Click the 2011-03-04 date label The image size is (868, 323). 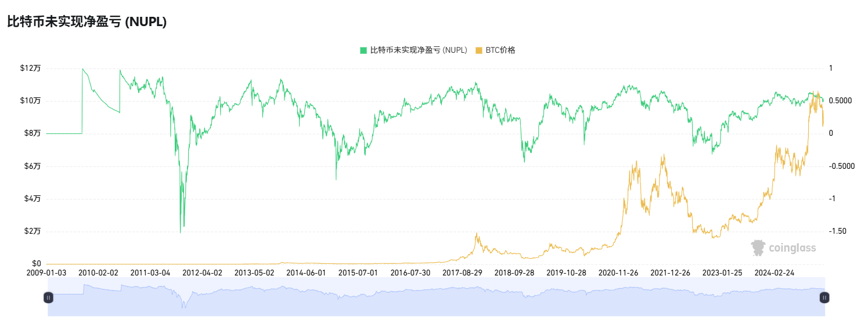click(150, 273)
